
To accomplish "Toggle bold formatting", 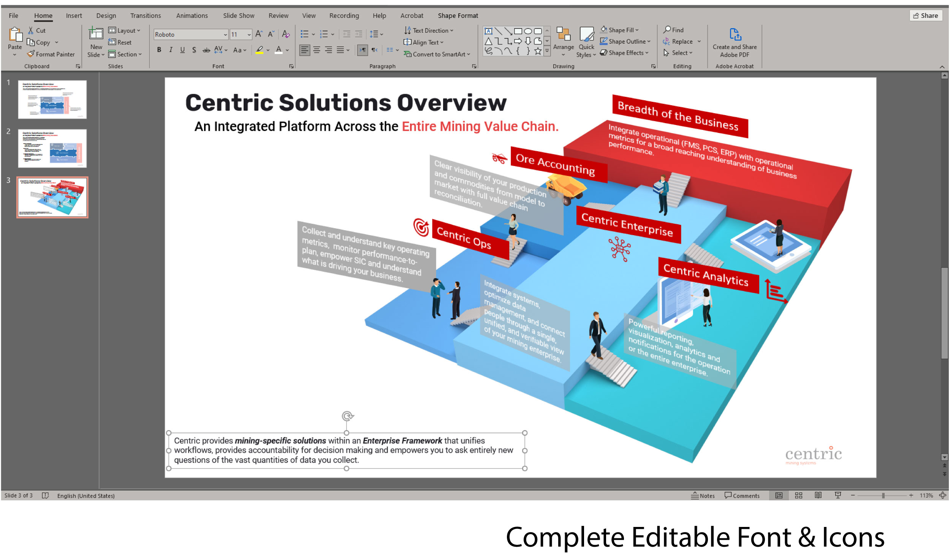I will click(159, 50).
